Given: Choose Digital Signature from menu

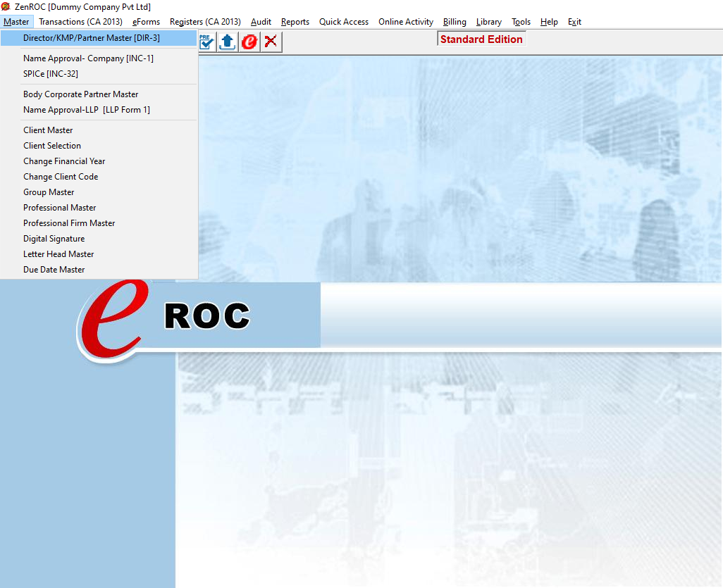Looking at the screenshot, I should tap(99, 239).
